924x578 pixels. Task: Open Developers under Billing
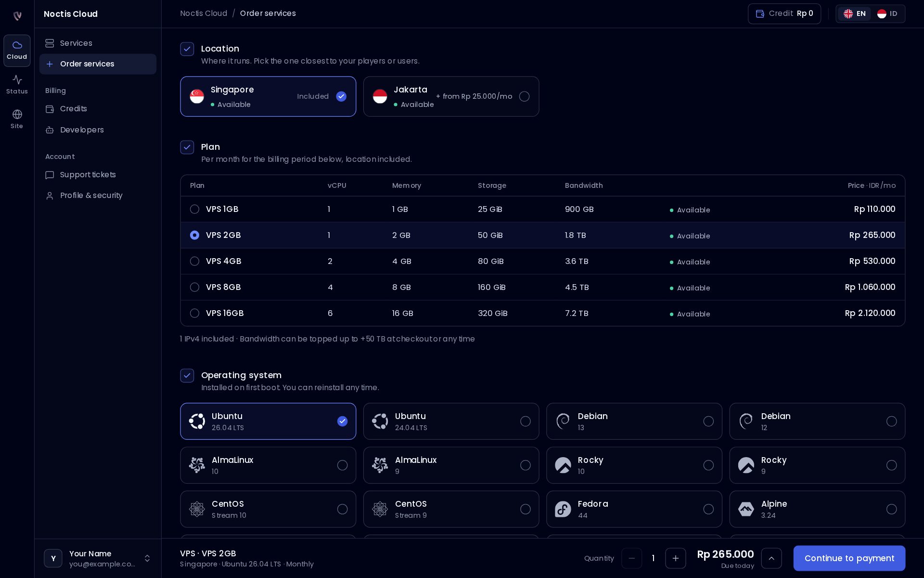[98, 130]
